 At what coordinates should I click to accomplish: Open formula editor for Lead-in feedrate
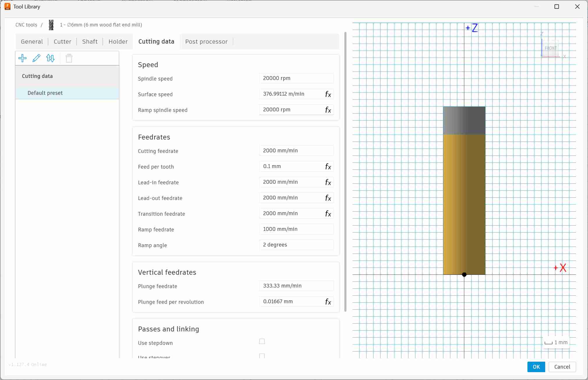pos(328,182)
